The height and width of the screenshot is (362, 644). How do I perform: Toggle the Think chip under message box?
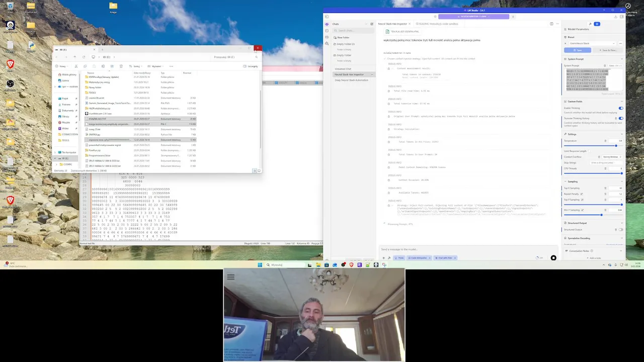(x=399, y=258)
